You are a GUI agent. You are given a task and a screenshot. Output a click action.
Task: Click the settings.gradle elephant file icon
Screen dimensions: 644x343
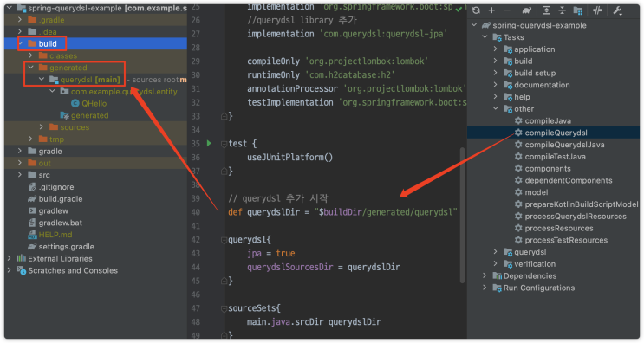(32, 247)
